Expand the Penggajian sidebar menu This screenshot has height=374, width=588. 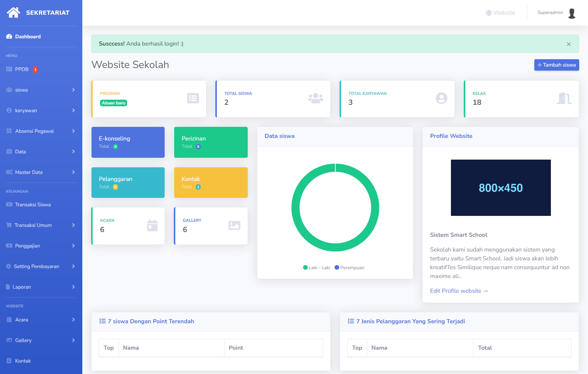point(40,246)
